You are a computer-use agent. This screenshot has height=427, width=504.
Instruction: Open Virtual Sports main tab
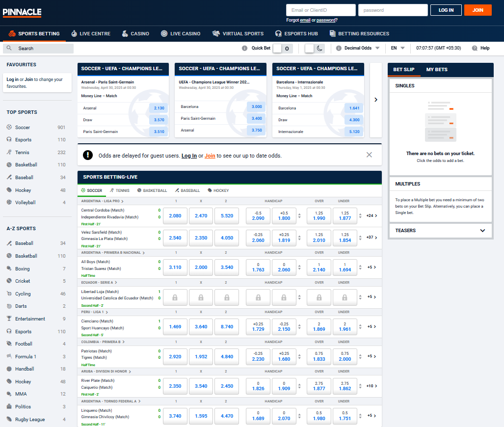click(238, 33)
